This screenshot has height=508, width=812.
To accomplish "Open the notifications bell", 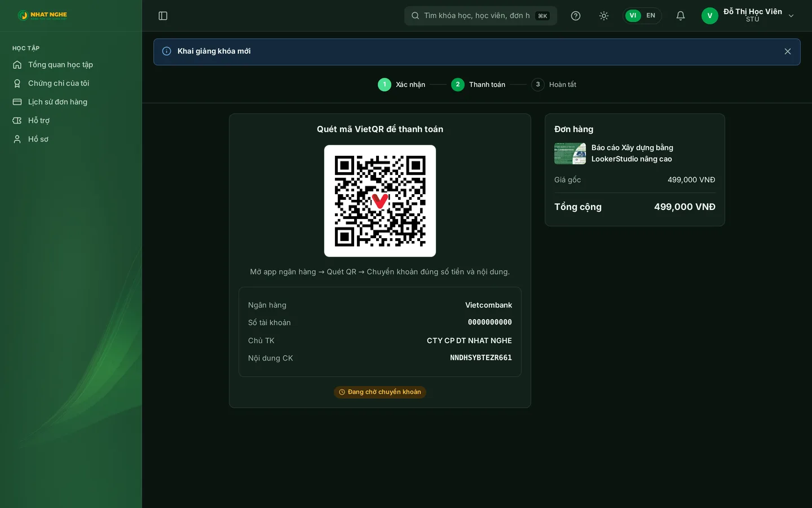I will 681,16.
